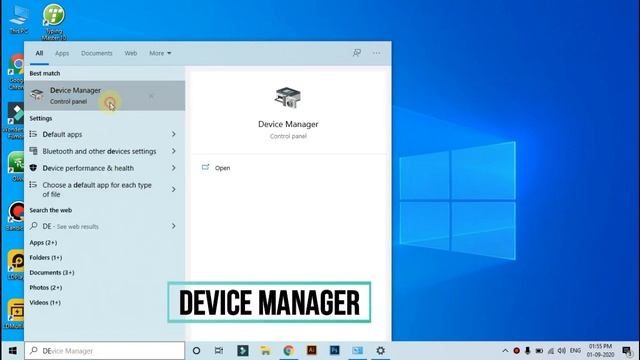Click the Open action for Device Manager
The width and height of the screenshot is (640, 360).
pyautogui.click(x=216, y=168)
